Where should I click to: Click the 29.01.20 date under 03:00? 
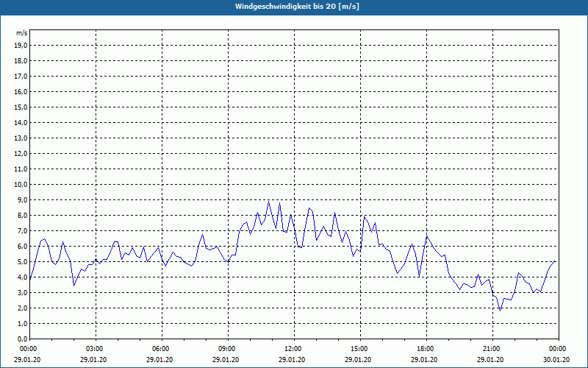(93, 360)
